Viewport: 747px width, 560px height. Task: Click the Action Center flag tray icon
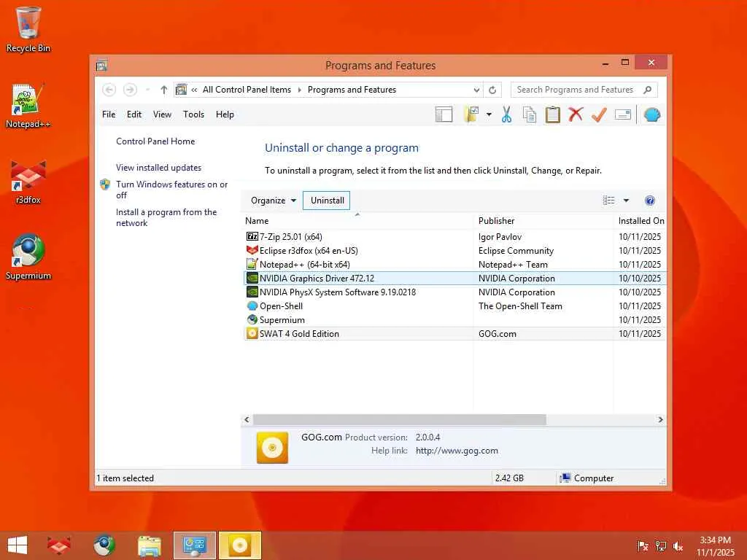click(642, 546)
